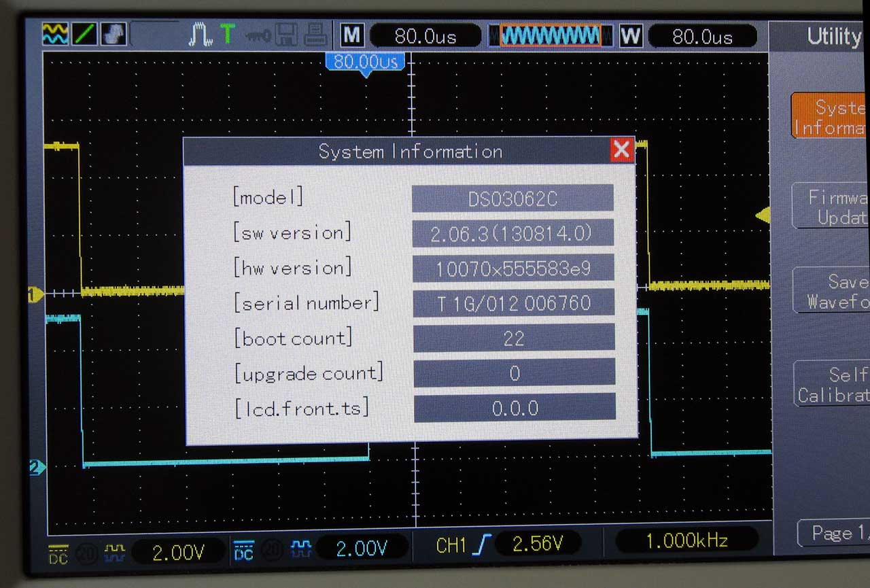
Task: Click the green T trigger status icon
Action: (228, 34)
